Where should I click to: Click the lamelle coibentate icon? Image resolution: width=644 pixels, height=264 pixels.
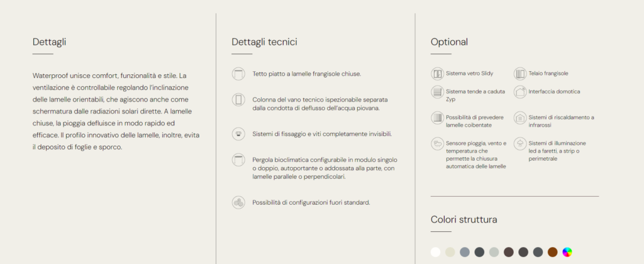[x=437, y=118]
